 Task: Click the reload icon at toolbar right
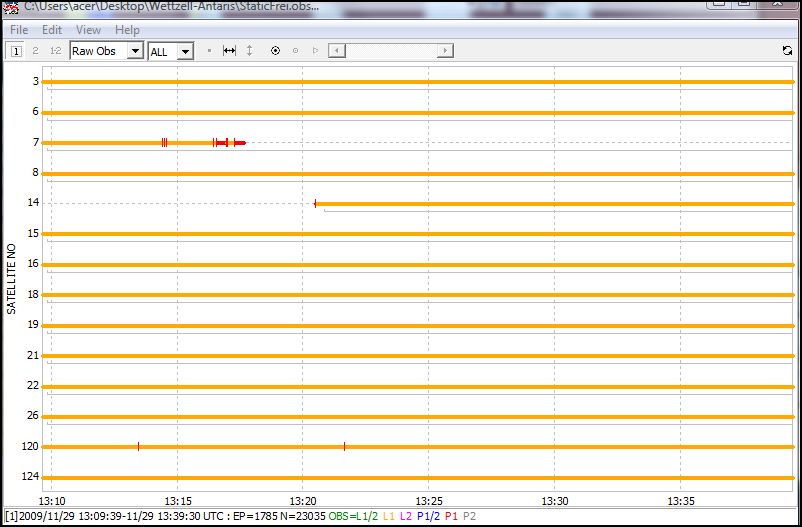click(787, 51)
